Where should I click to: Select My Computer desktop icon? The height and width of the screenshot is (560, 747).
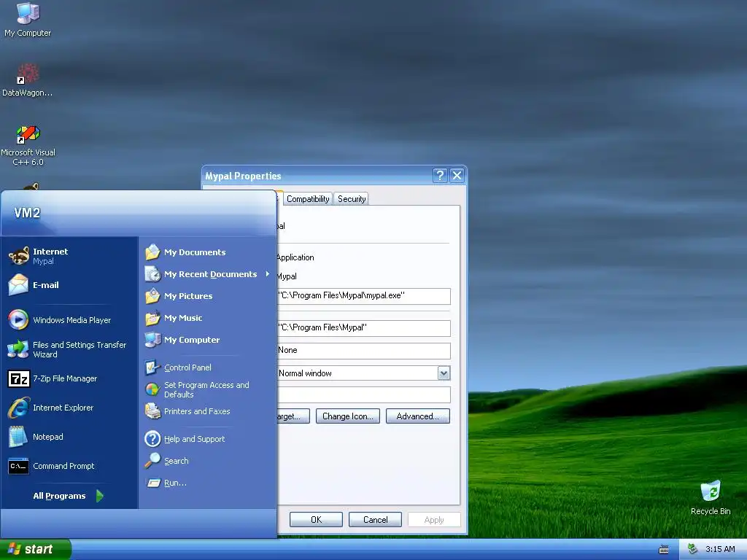[28, 20]
